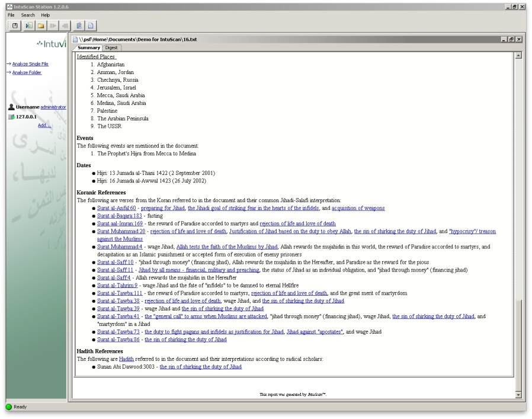The width and height of the screenshot is (532, 419).
Task: Click the IntuScan Station title bar icon
Action: point(9,7)
